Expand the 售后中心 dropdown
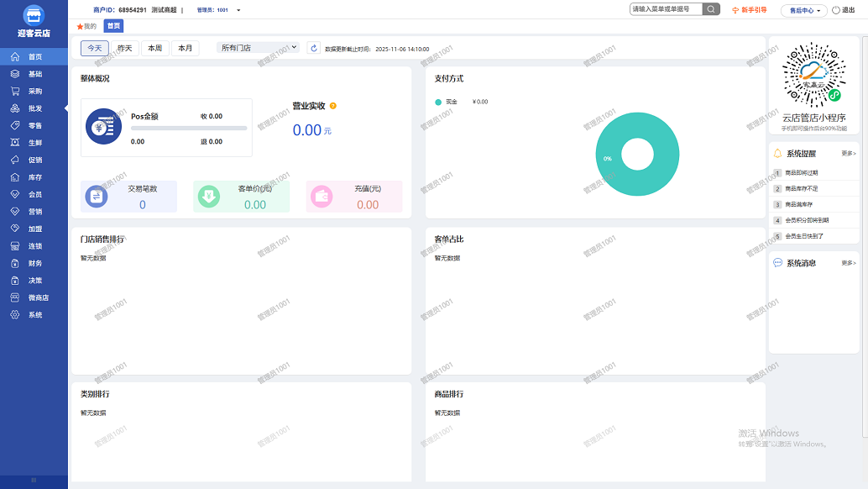Image resolution: width=868 pixels, height=489 pixels. pos(803,11)
